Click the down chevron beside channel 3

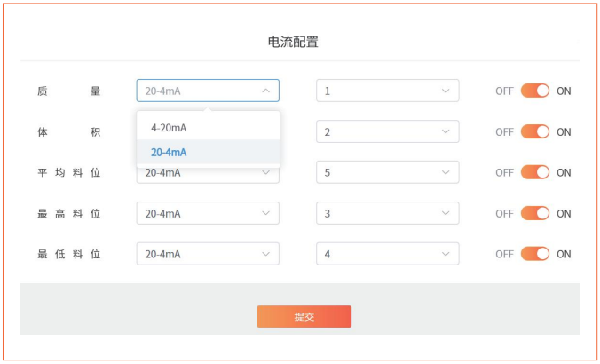pyautogui.click(x=446, y=213)
